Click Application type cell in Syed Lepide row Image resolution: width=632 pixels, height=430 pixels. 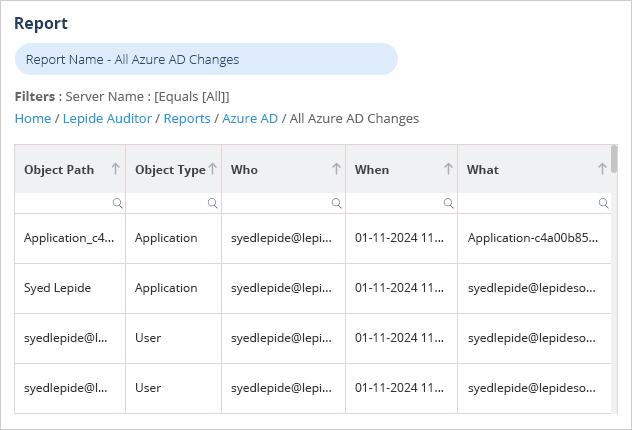(x=173, y=289)
